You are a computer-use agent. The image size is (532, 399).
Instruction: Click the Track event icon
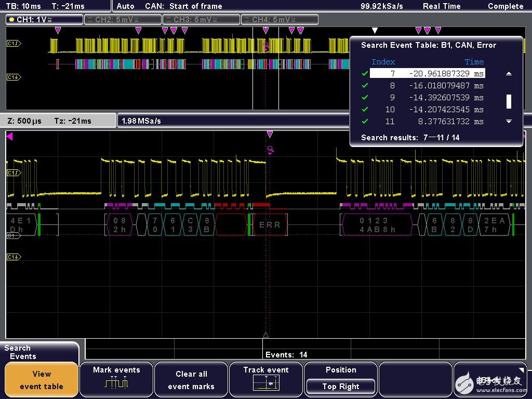pos(266,383)
